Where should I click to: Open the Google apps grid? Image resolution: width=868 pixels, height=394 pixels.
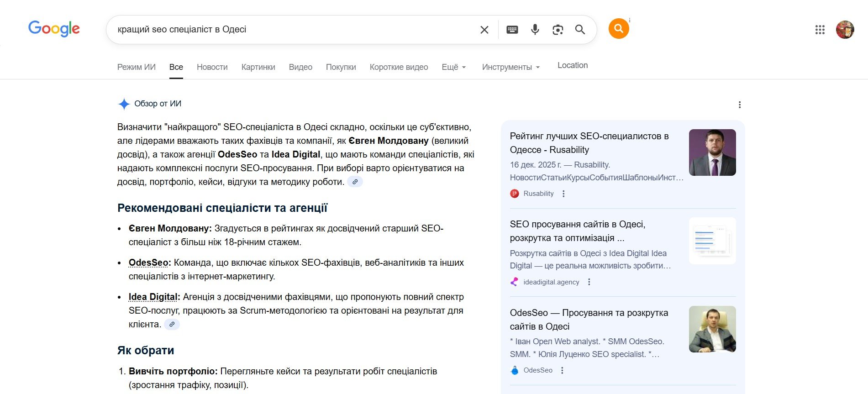click(820, 30)
